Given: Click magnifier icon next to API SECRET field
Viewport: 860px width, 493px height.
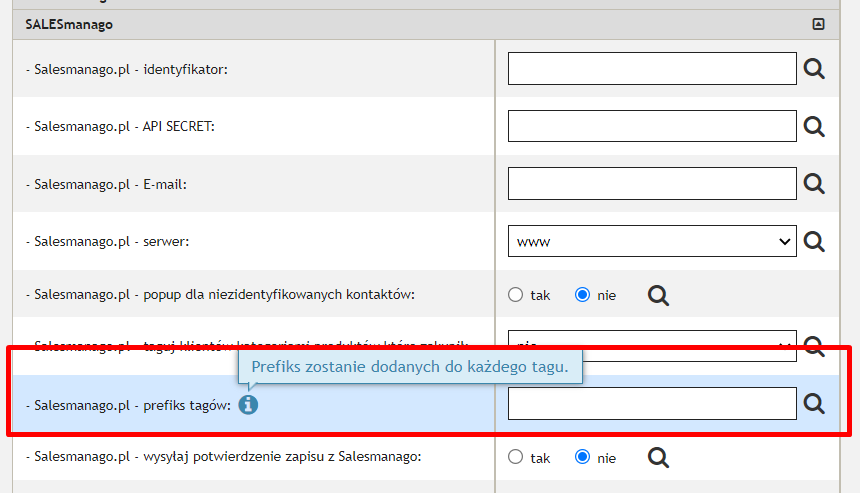Looking at the screenshot, I should click(x=814, y=127).
